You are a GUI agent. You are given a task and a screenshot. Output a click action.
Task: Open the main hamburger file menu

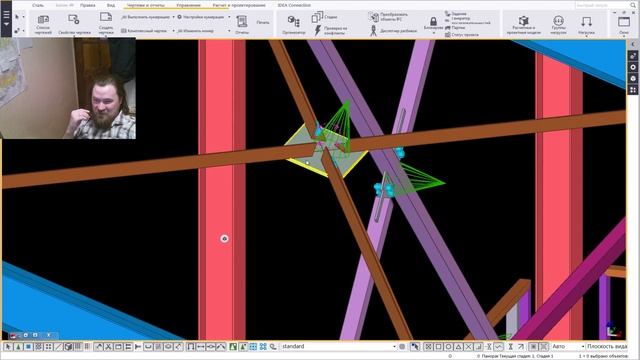(x=6, y=19)
